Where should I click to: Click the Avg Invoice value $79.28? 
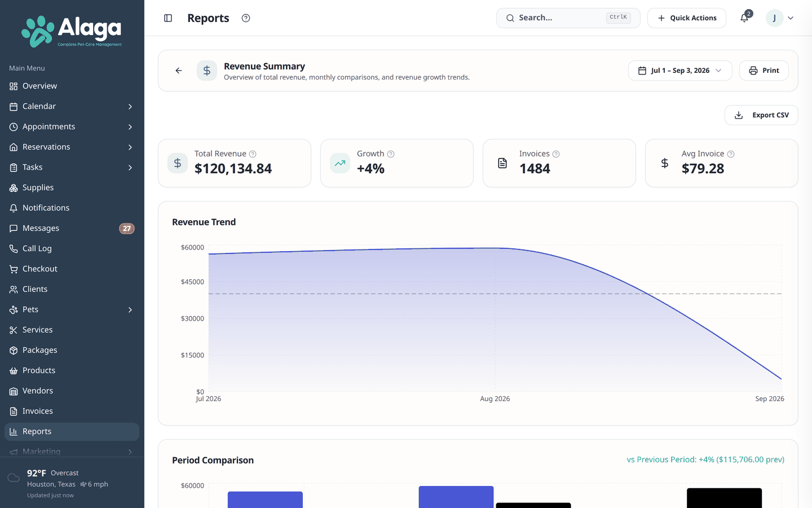tap(703, 169)
